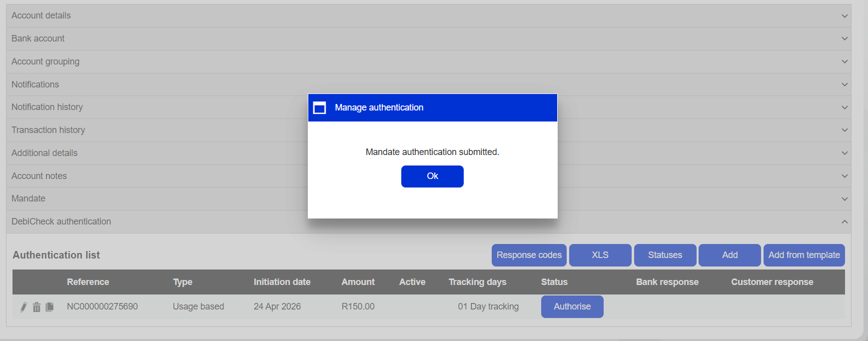
Task: Click the edit pencil icon for NC000000275690
Action: [x=23, y=307]
